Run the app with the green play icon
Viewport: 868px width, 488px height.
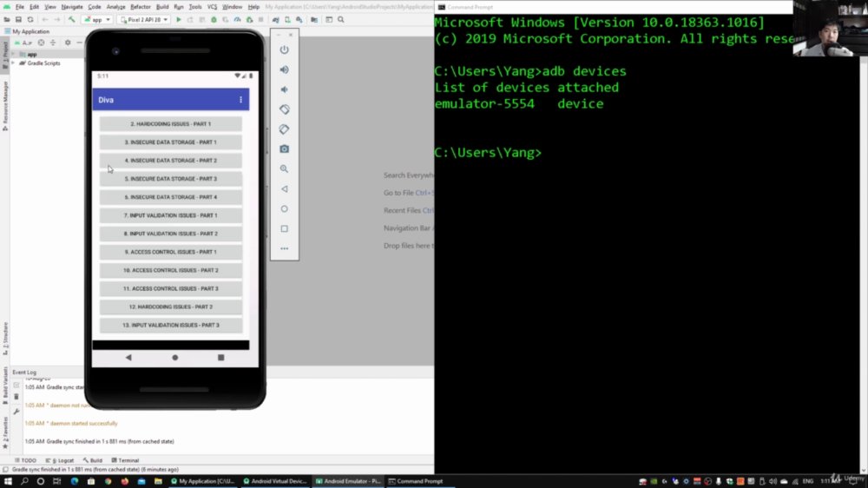pyautogui.click(x=178, y=19)
